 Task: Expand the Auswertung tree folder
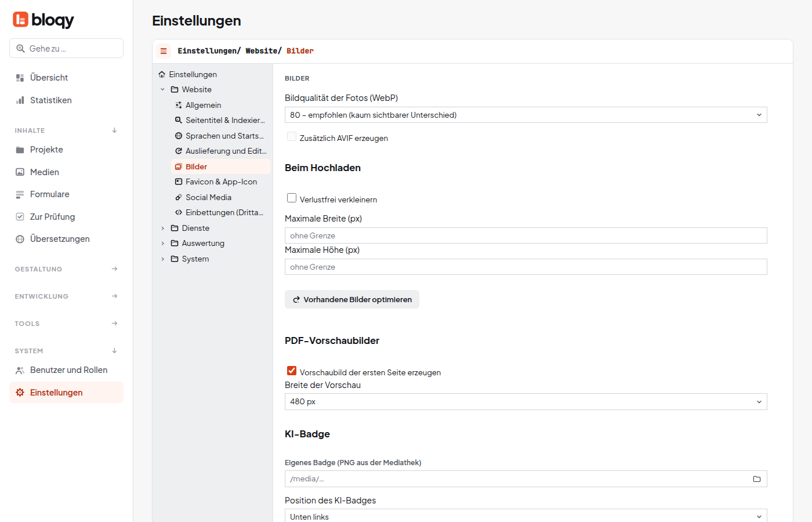[162, 244]
